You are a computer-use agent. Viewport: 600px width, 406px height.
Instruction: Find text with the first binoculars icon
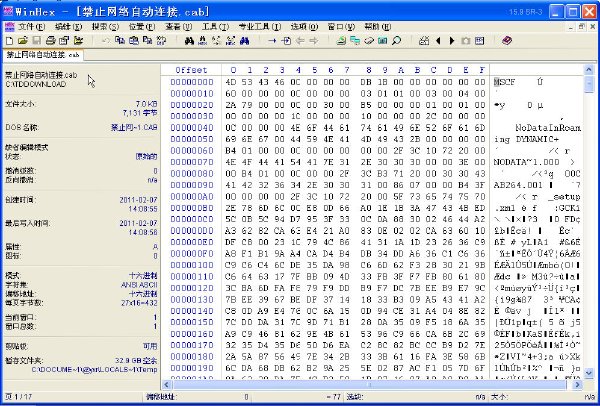[189, 41]
